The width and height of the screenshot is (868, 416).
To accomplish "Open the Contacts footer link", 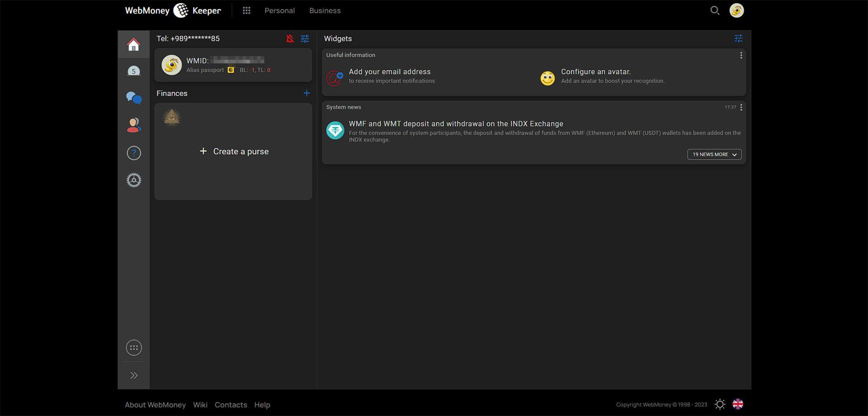I will tap(231, 405).
